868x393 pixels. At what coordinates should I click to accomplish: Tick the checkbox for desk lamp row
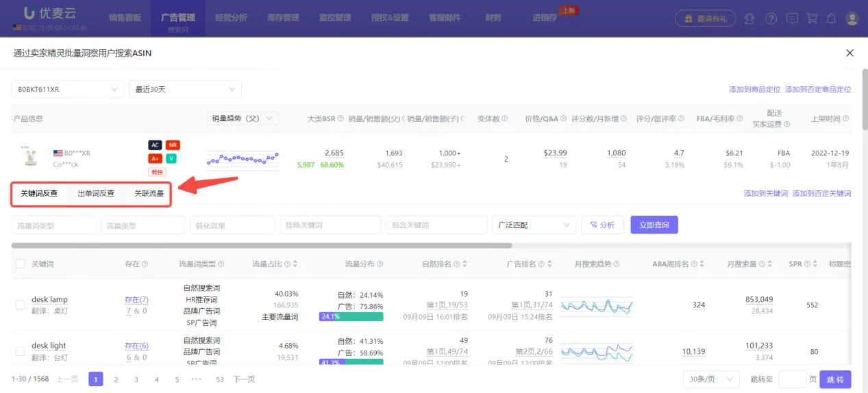[x=21, y=305]
